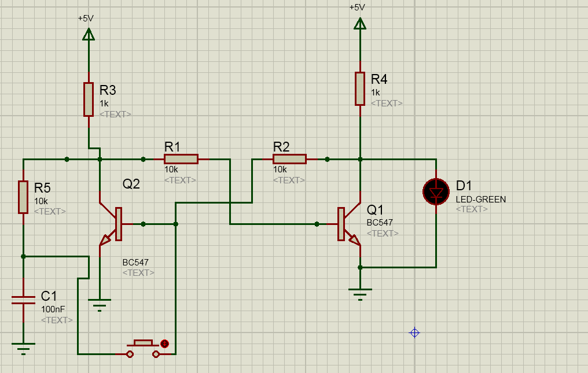Click the blue origin marker crosshair
Screen dimensions: 588x373
click(x=414, y=333)
